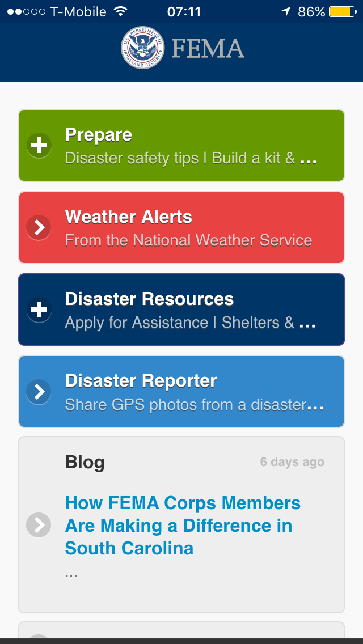Click the Disaster Reporter chevron icon

[39, 392]
